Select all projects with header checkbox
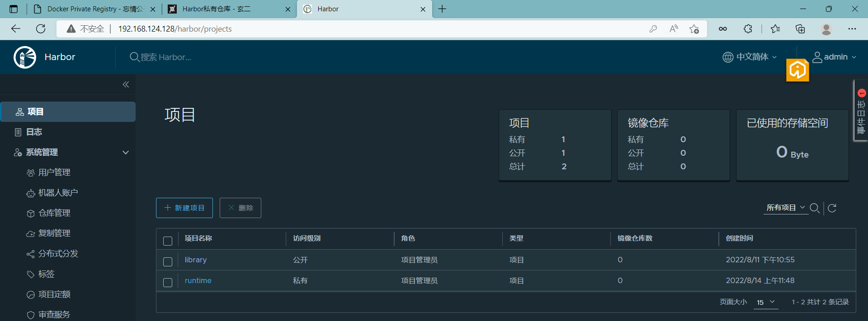This screenshot has width=868, height=321. pyautogui.click(x=168, y=241)
